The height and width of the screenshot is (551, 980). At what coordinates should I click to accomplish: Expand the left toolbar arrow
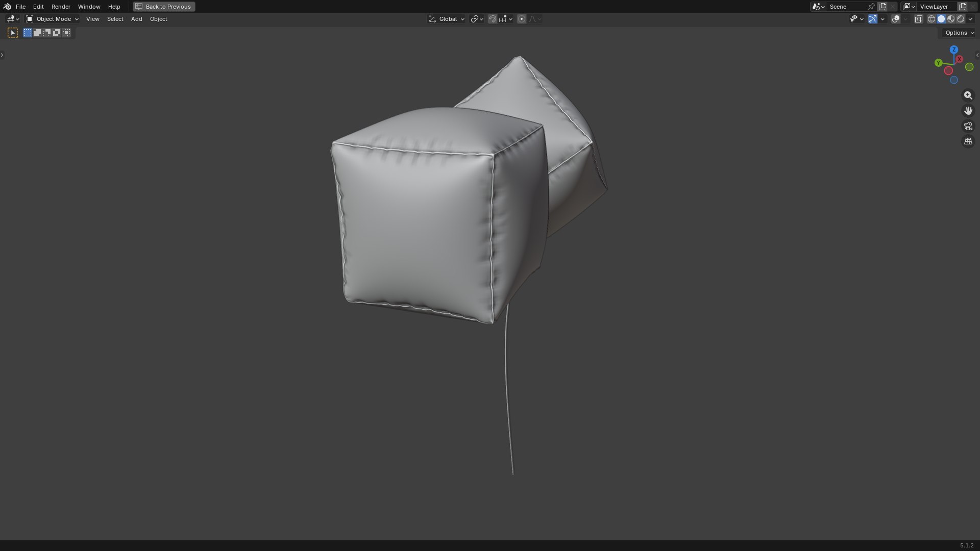point(2,55)
